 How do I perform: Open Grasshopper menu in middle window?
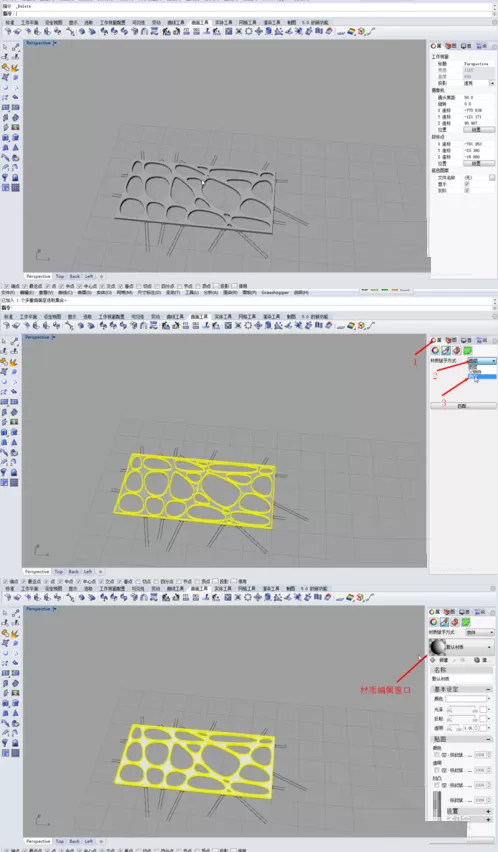(275, 292)
